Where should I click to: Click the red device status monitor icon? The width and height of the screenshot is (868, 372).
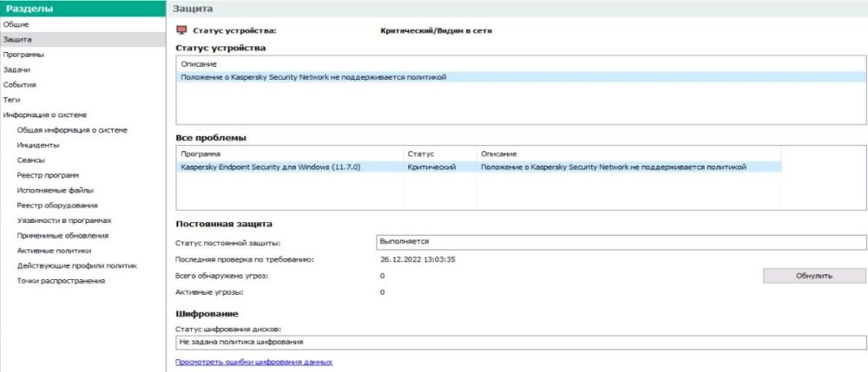181,30
